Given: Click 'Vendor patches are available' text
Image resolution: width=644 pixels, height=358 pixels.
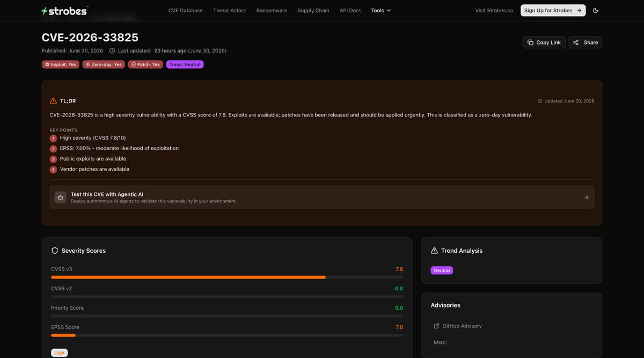Looking at the screenshot, I should coord(94,169).
